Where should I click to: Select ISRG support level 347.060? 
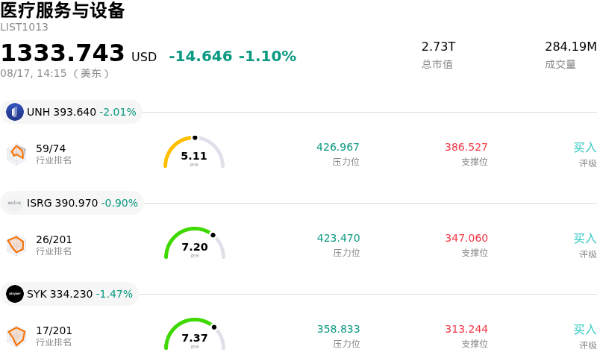coord(466,238)
